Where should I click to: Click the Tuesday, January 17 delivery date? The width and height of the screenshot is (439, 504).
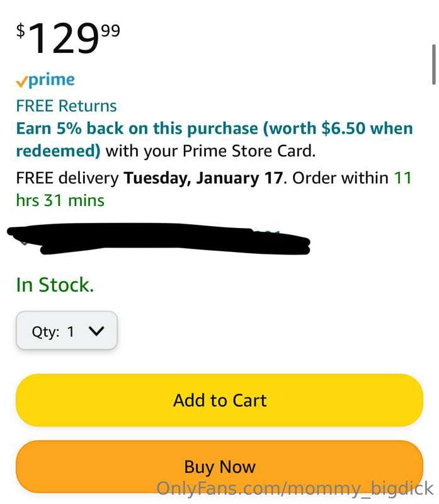[x=203, y=178]
